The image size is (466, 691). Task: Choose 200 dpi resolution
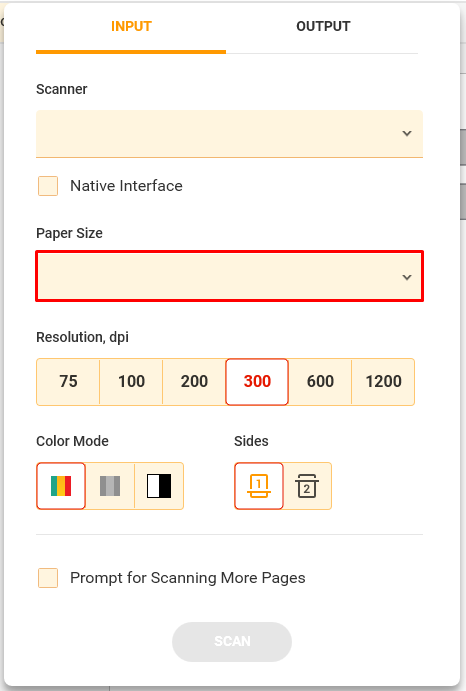click(194, 382)
